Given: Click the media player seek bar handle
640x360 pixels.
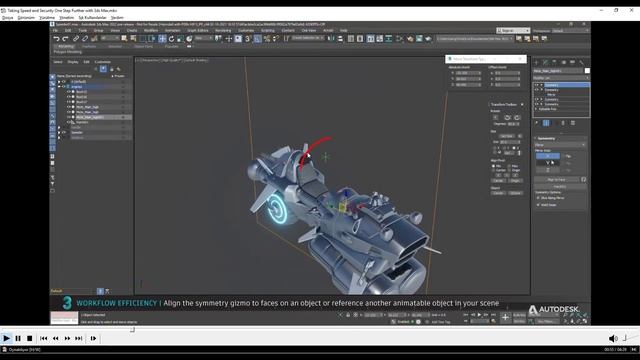Looking at the screenshot, I should point(132,329).
